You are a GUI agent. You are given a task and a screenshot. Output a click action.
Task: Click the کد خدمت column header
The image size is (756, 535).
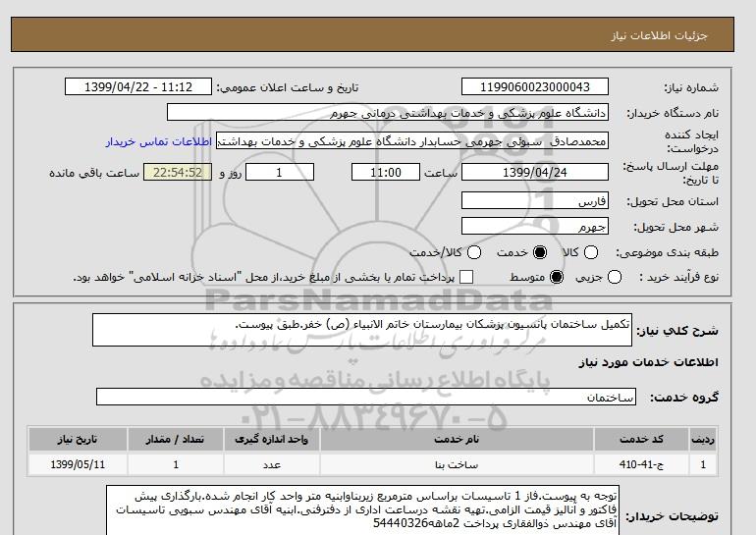click(641, 439)
